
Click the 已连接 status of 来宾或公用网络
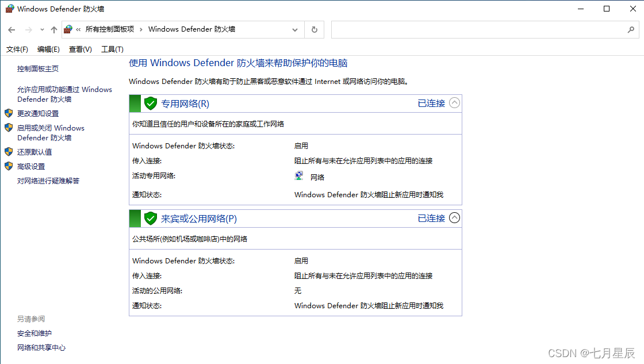click(431, 219)
